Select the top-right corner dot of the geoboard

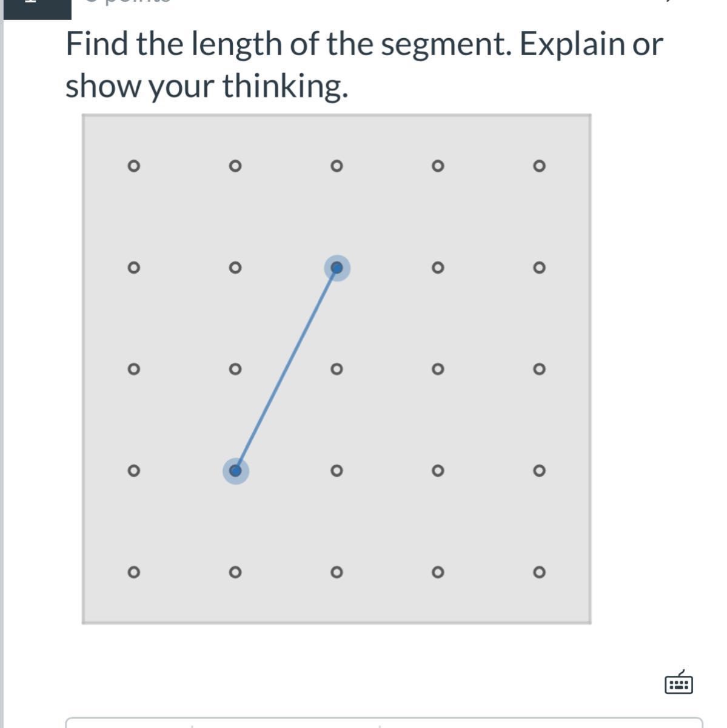[539, 166]
